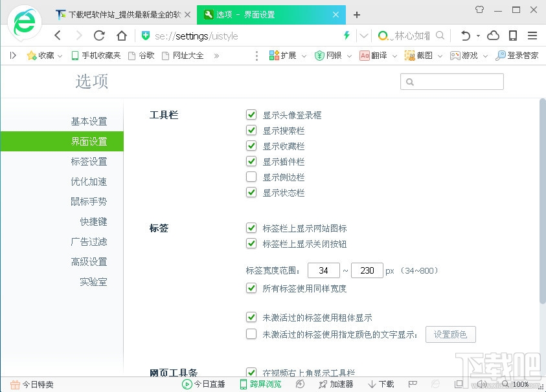
Task: Click the settings search box
Action: (451, 82)
